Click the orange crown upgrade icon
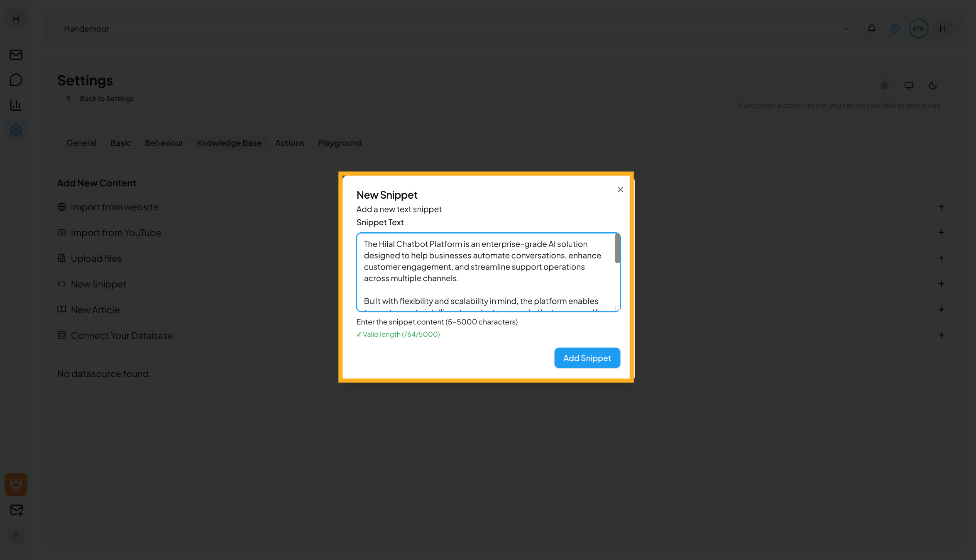Viewport: 976px width, 560px height. (x=16, y=485)
